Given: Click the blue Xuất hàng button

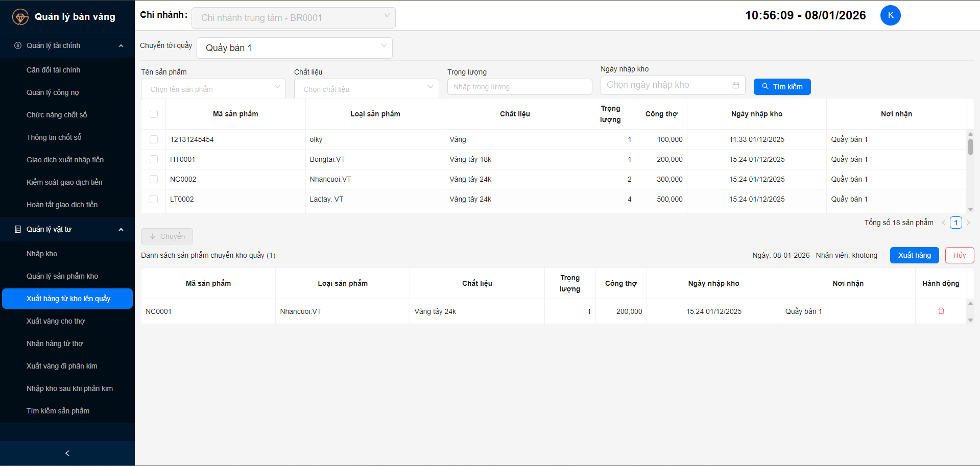Looking at the screenshot, I should pos(914,255).
